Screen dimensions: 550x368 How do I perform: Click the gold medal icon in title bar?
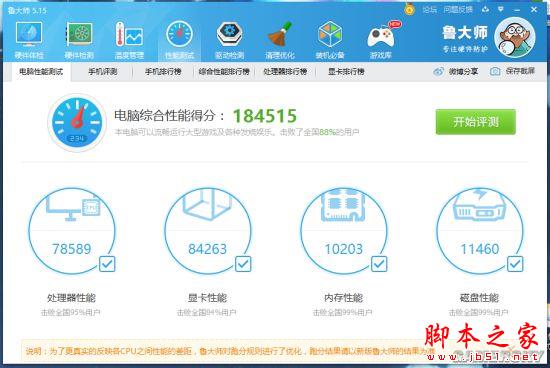coord(409,9)
